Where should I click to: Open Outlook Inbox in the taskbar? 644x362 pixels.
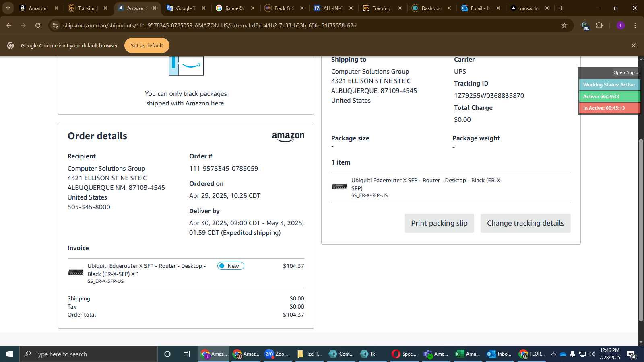click(499, 354)
